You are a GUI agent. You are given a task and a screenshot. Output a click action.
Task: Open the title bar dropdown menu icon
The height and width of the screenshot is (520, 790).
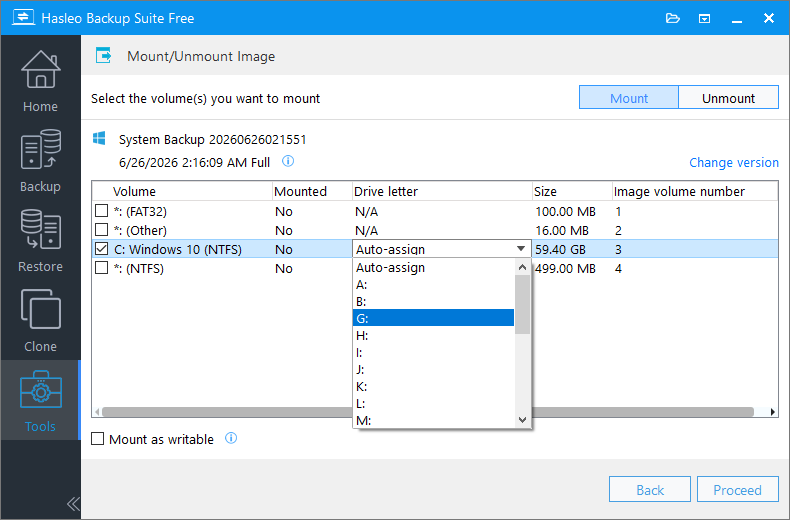pos(704,19)
